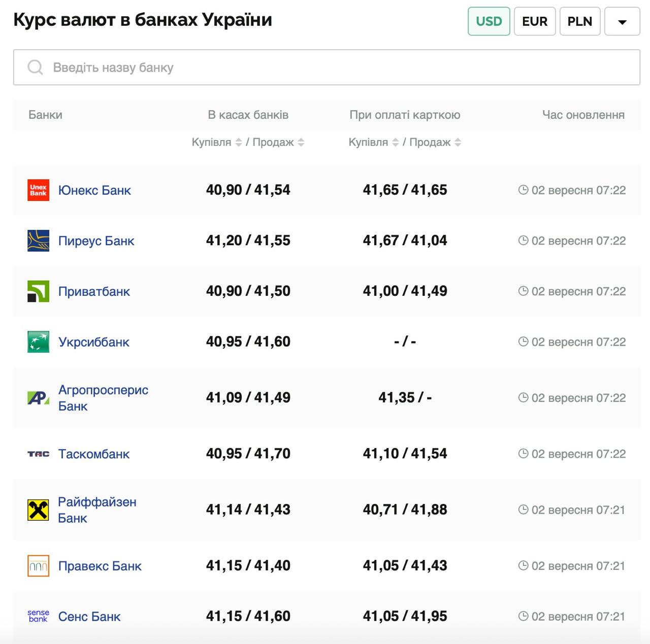Open the Таскомбанк link

pyautogui.click(x=94, y=454)
